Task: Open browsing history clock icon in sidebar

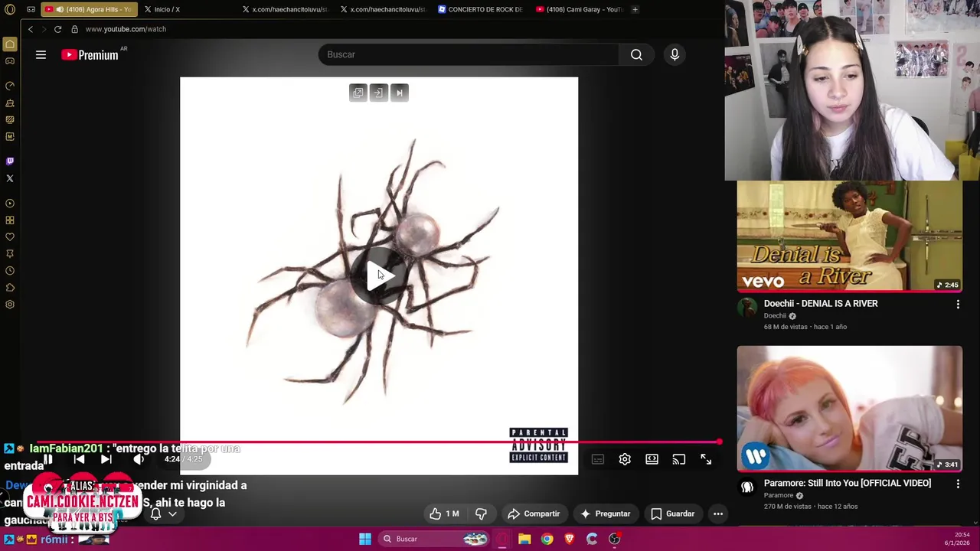Action: point(10,271)
